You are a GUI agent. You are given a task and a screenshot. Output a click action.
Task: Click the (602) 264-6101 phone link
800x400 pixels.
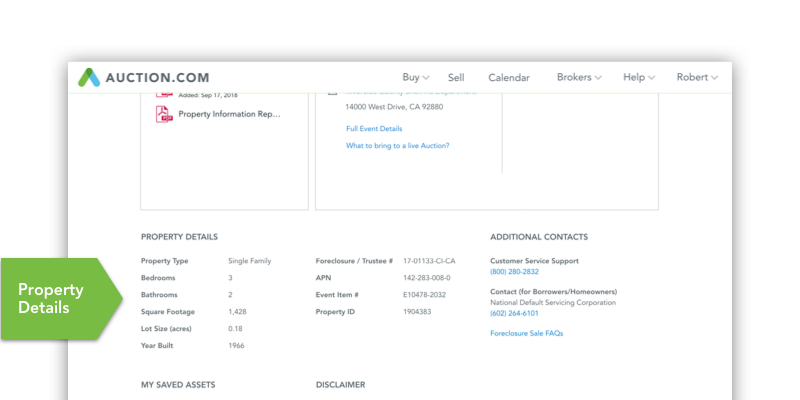(x=514, y=313)
